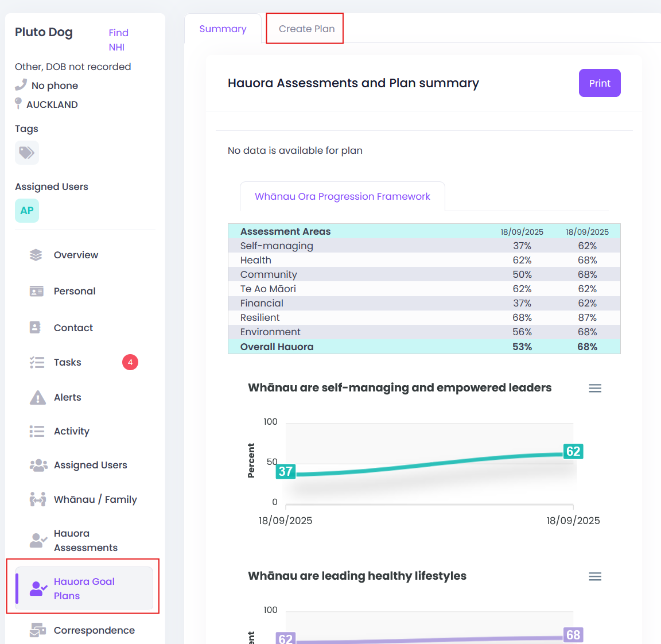
Task: Open healthy lifestyles chart hamburger menu
Action: coord(595,576)
